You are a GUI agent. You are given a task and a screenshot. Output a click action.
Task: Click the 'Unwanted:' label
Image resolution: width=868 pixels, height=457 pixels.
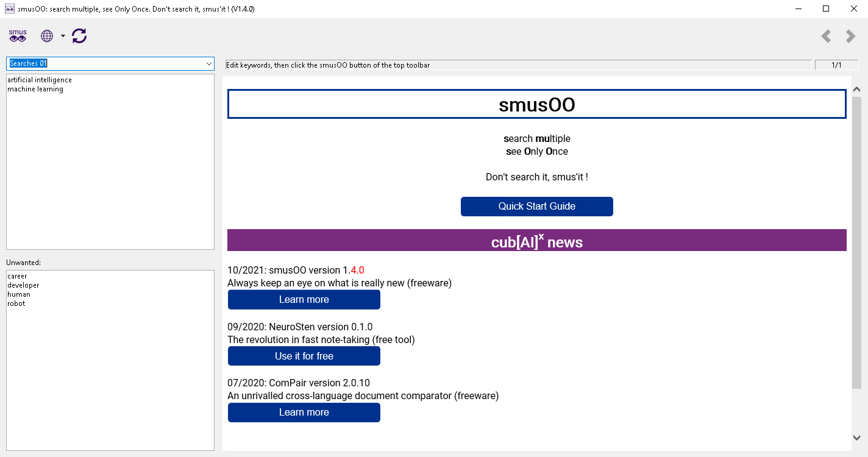pyautogui.click(x=23, y=263)
